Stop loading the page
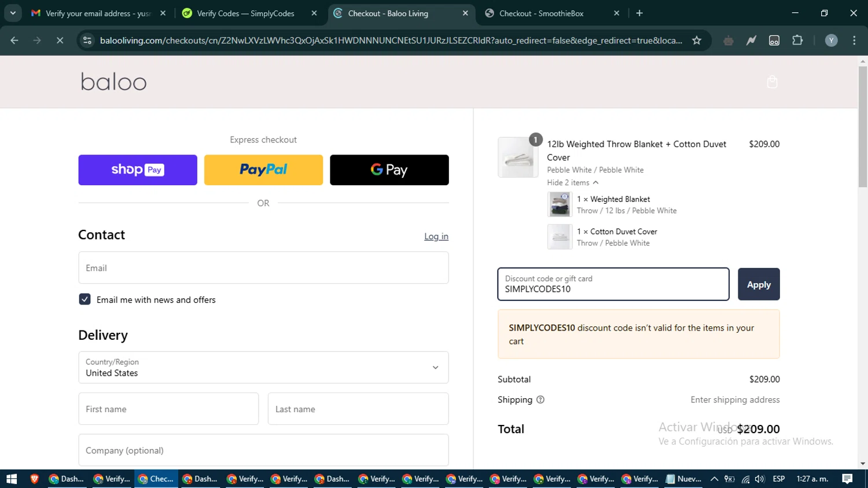Image resolution: width=868 pixels, height=488 pixels. pos(60,41)
